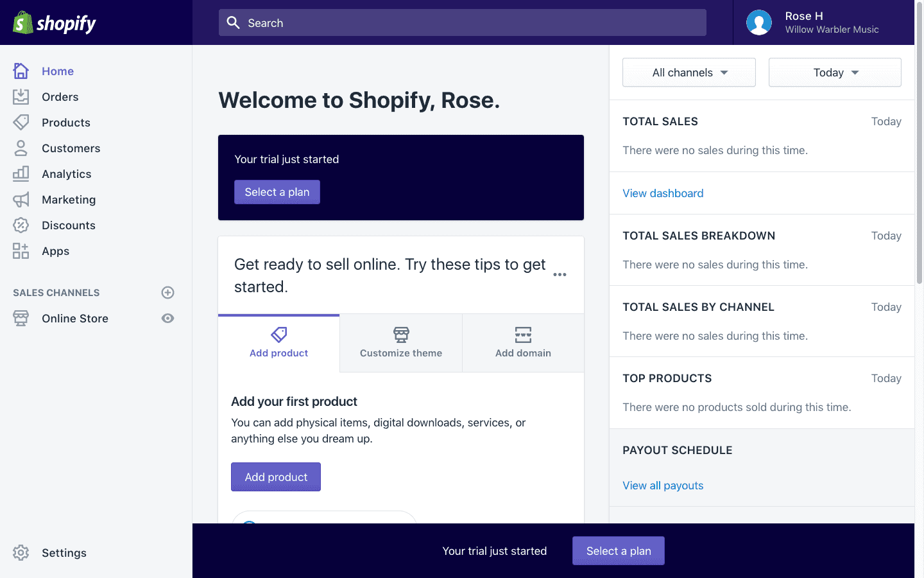Click the Home house icon
924x578 pixels.
coord(21,71)
